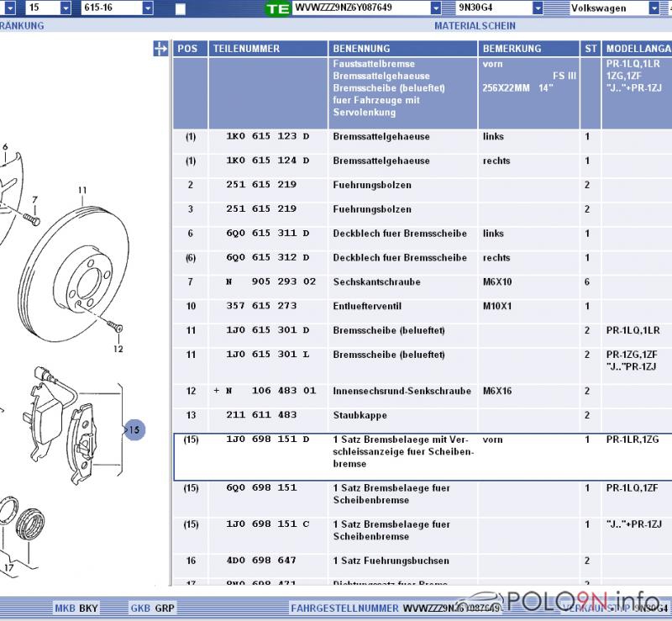Focus the 9N30G4 sales type field

[x=494, y=8]
